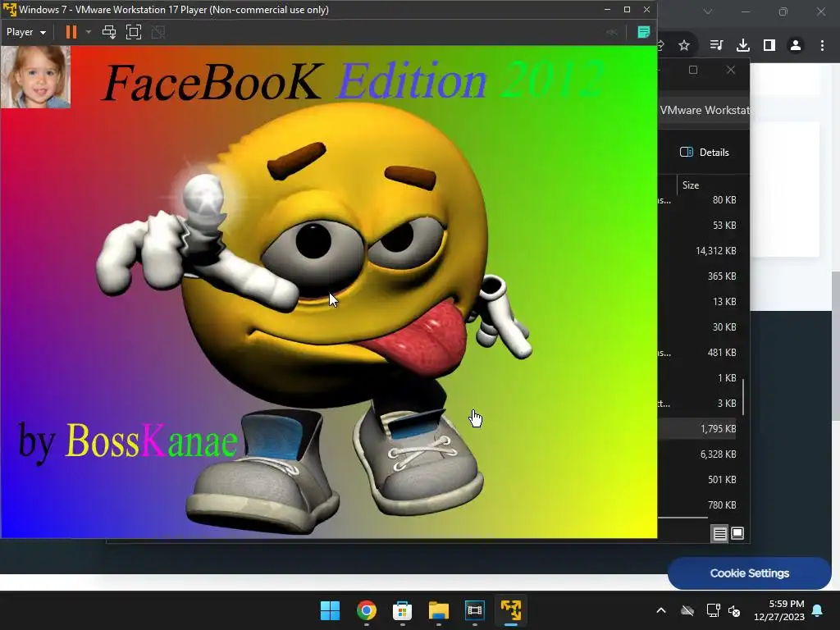The image size is (840, 630).
Task: Sort files by the Size column header
Action: point(691,185)
